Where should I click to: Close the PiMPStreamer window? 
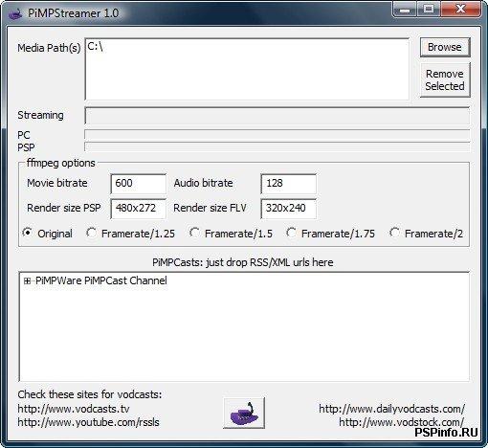point(460,10)
